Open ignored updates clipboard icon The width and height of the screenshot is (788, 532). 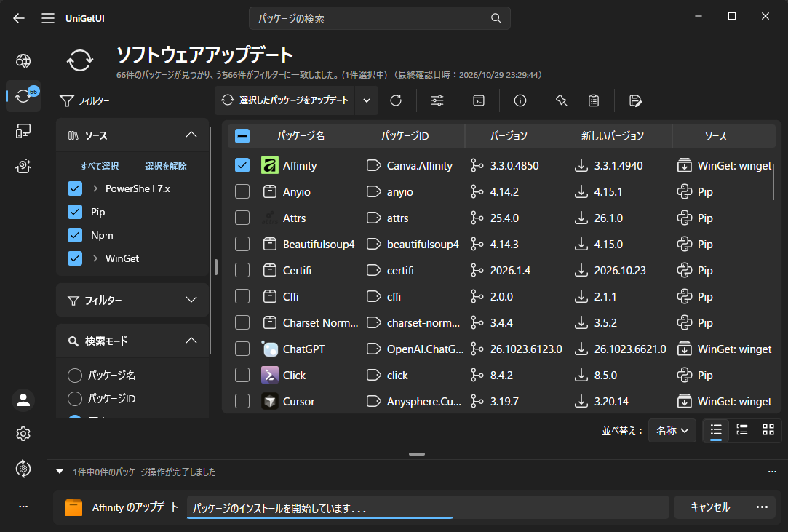594,100
